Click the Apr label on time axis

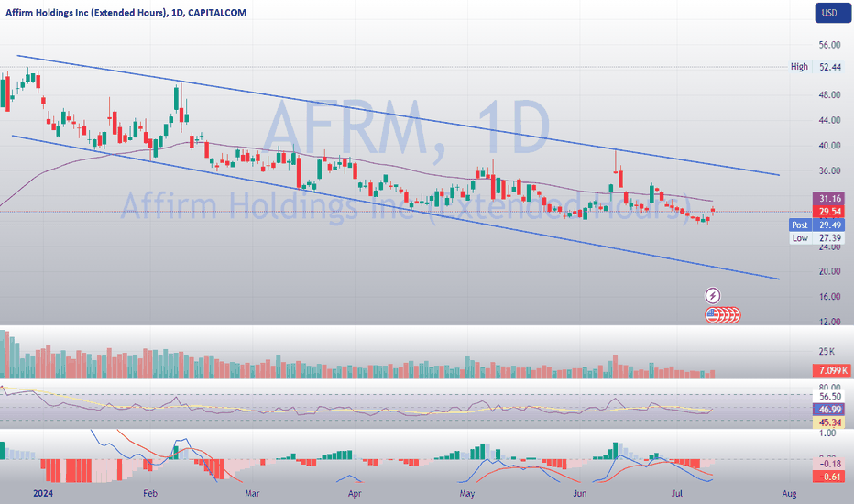355,493
